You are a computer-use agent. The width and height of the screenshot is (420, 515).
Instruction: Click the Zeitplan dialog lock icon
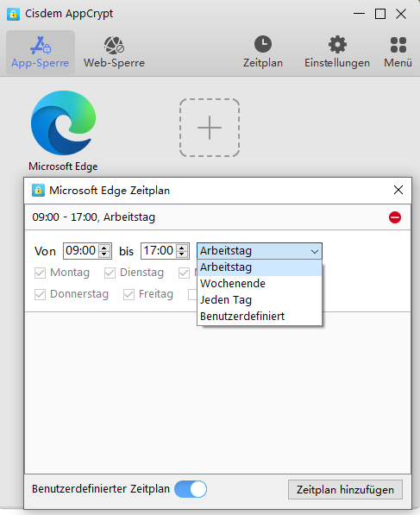[x=38, y=190]
